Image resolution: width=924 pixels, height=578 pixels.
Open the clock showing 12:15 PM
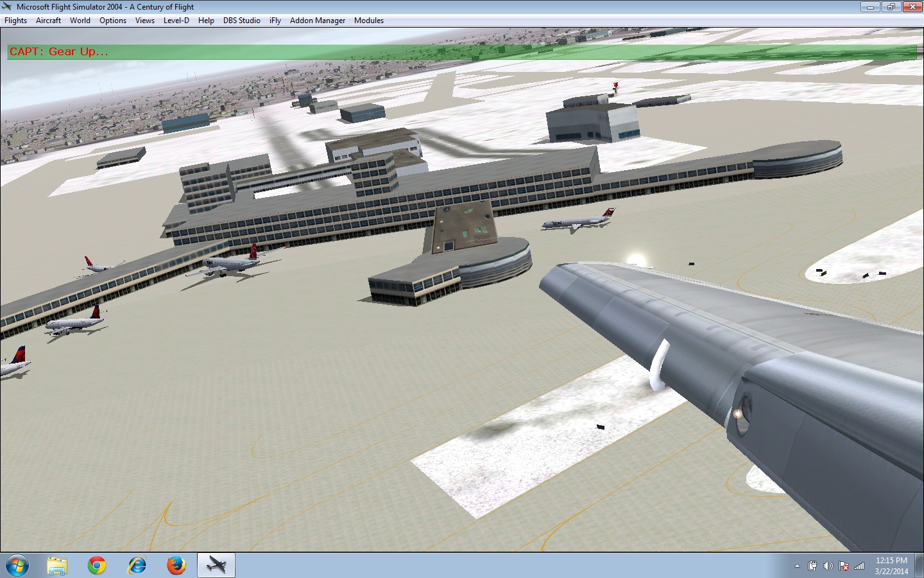891,566
